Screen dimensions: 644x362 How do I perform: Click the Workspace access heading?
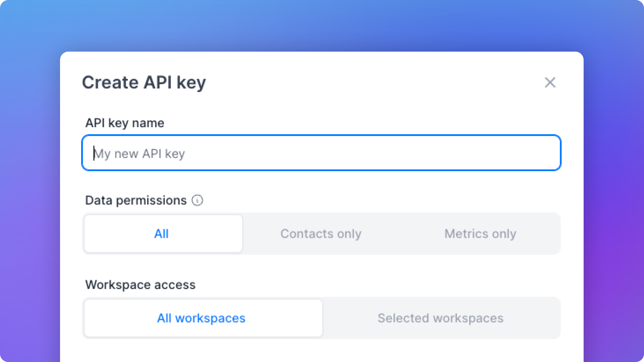(141, 285)
